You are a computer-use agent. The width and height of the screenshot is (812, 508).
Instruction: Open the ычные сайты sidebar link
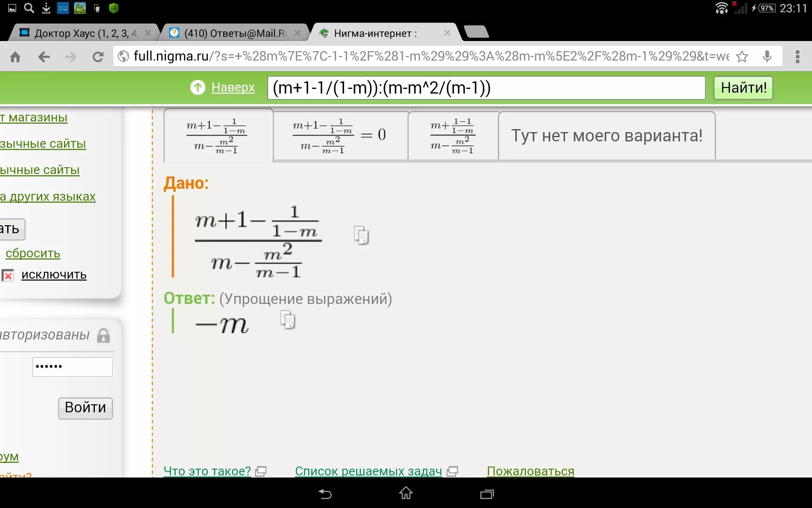(40, 170)
